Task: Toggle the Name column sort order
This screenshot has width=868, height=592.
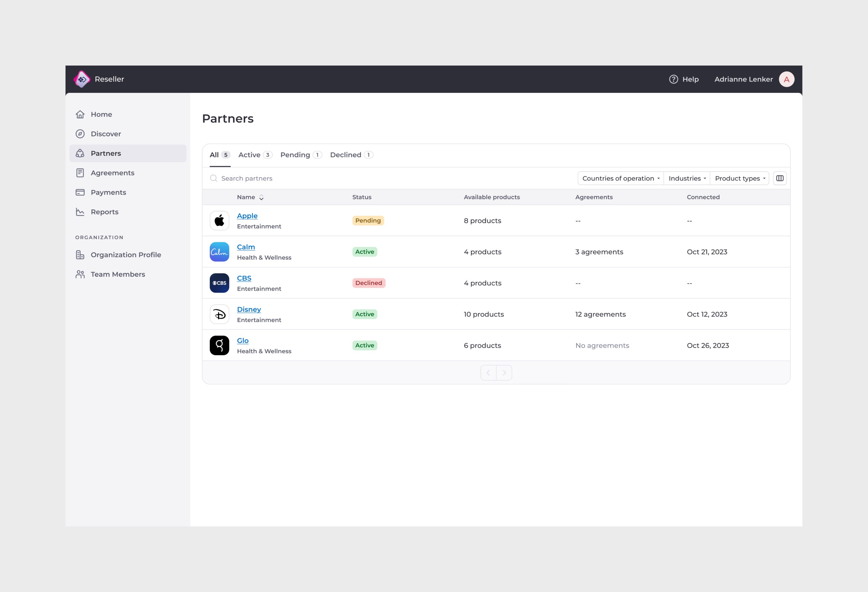Action: [x=261, y=197]
